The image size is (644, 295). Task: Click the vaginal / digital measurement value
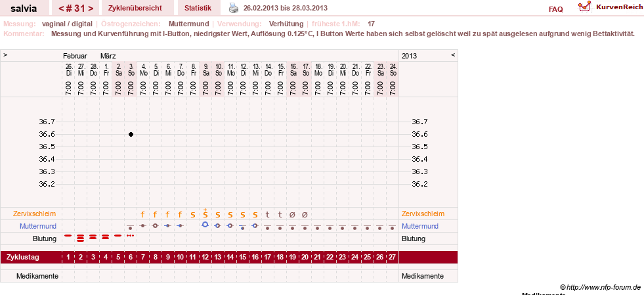[67, 24]
